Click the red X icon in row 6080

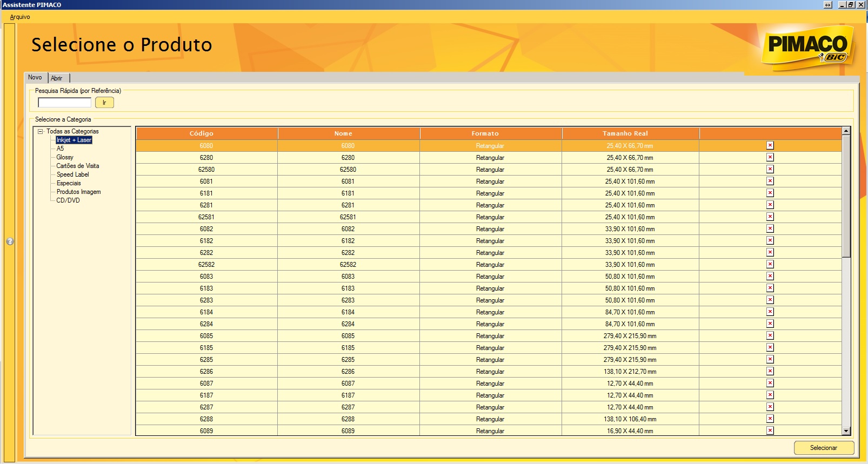[x=770, y=145]
